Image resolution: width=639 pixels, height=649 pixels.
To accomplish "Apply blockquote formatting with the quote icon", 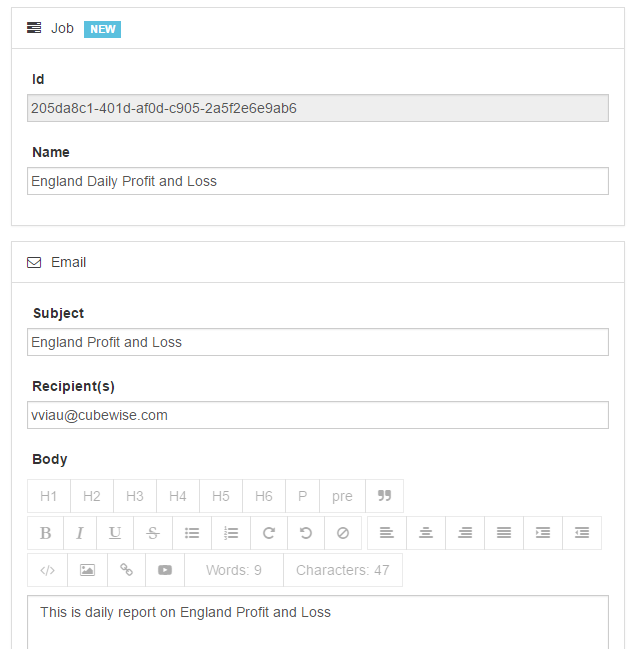I will 384,496.
